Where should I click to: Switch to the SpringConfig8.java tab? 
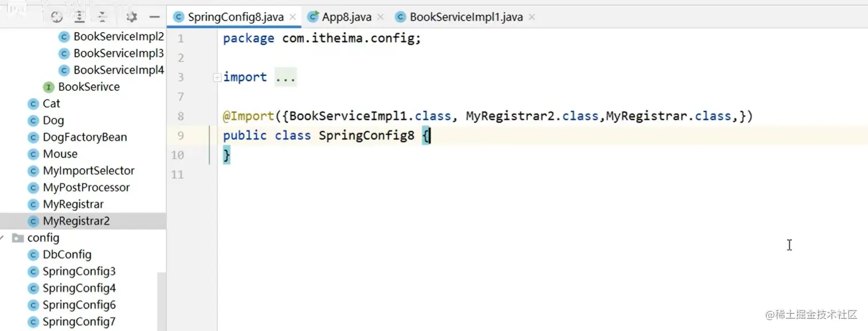(x=235, y=17)
